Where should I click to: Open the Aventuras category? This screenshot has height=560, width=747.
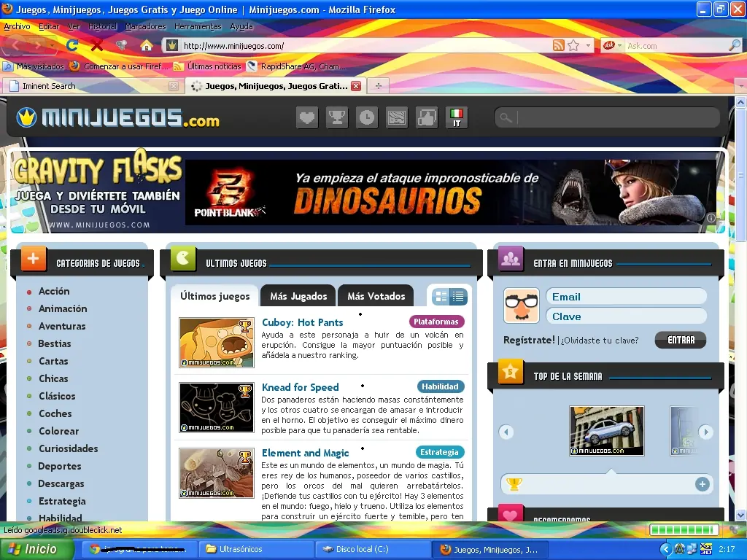pyautogui.click(x=62, y=326)
